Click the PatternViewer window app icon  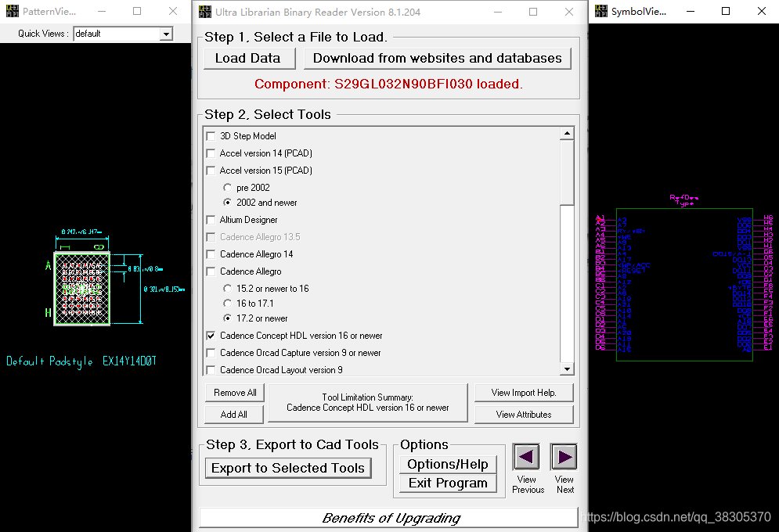(13, 11)
